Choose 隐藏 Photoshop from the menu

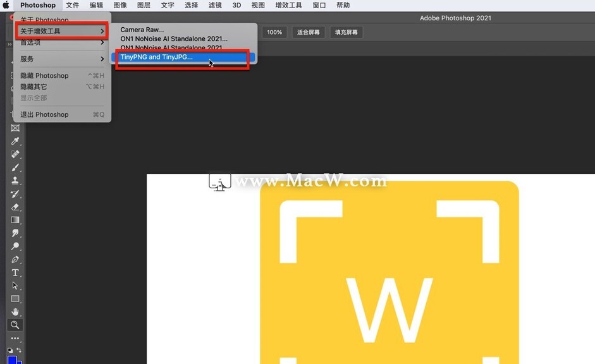pos(62,75)
